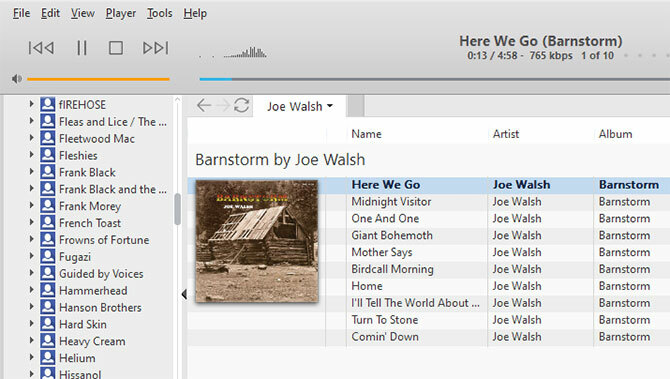This screenshot has height=379, width=670.
Task: Expand the Fleetwood Mac tree node
Action: 31,138
